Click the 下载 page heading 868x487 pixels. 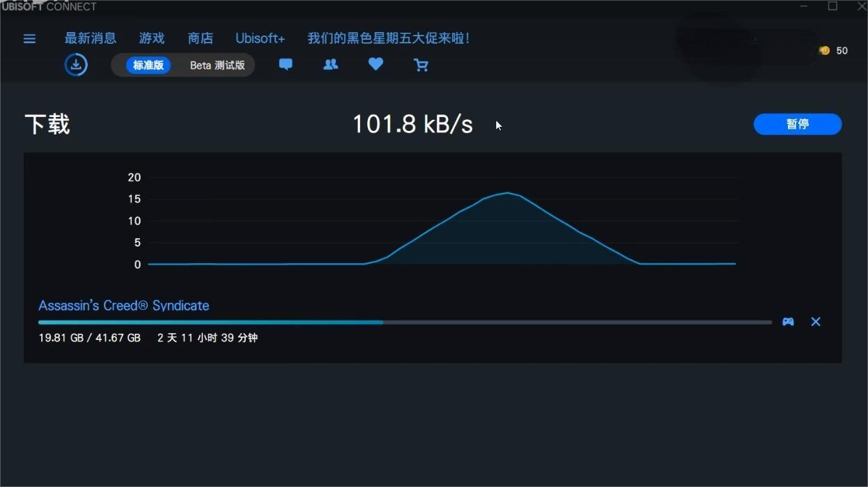click(x=47, y=125)
